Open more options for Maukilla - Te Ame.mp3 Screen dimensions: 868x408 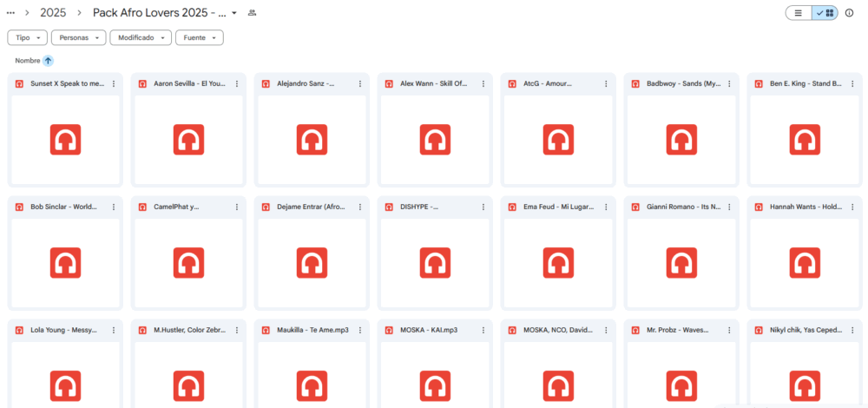360,330
